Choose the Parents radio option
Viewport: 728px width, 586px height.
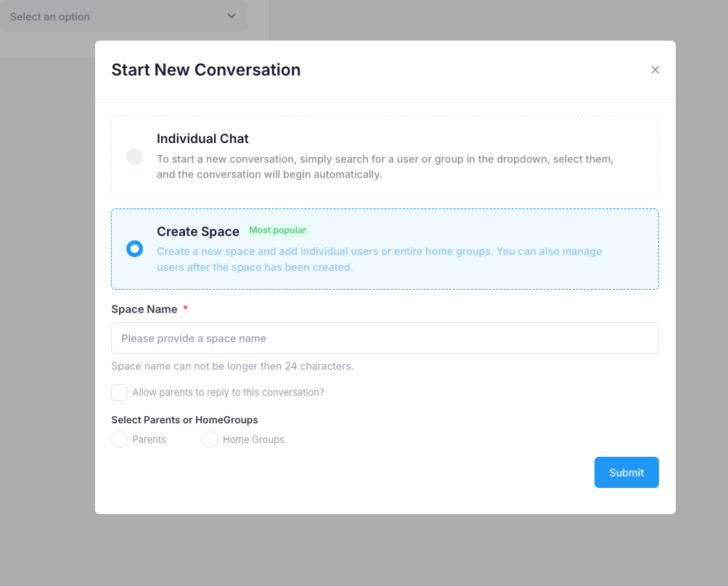[119, 440]
